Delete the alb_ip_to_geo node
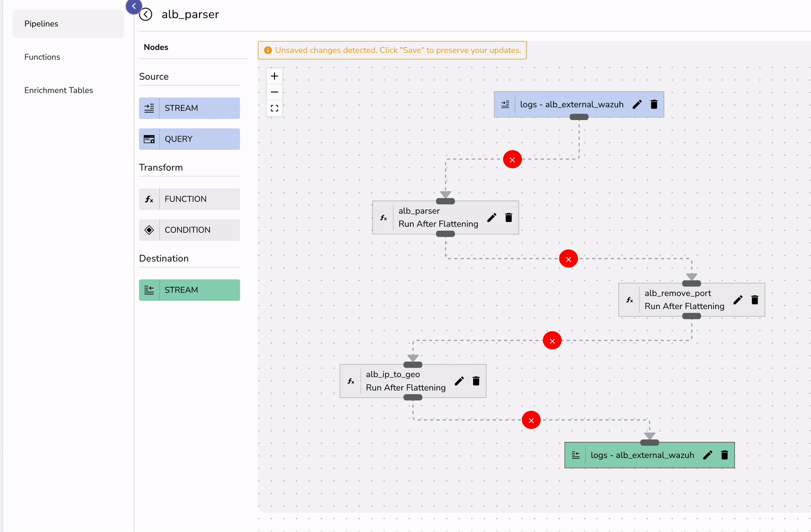The height and width of the screenshot is (532, 811). 476,381
